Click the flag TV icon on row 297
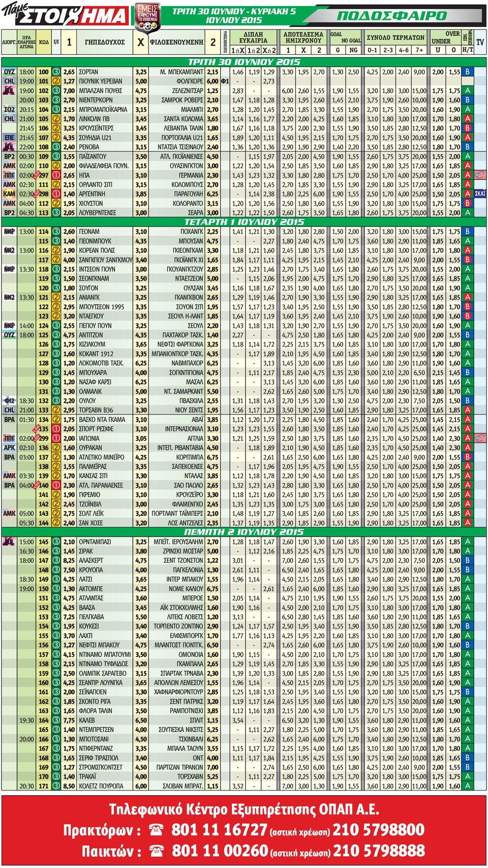 (x=480, y=175)
